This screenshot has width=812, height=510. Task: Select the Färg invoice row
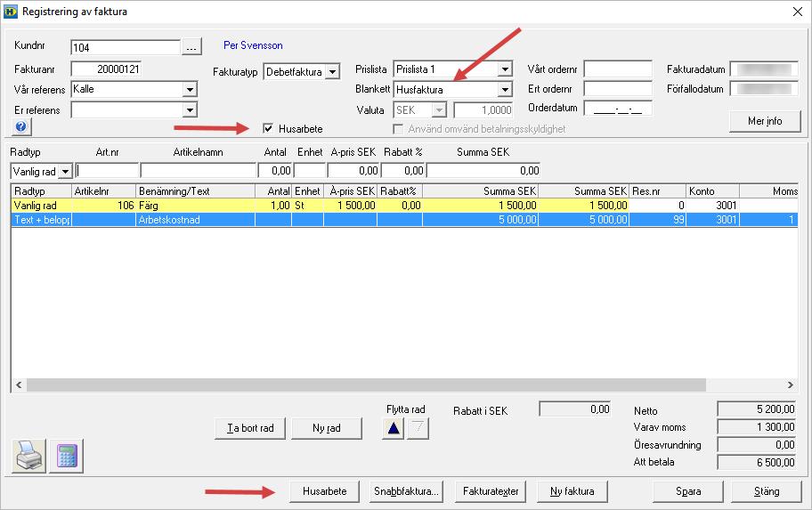click(x=404, y=206)
